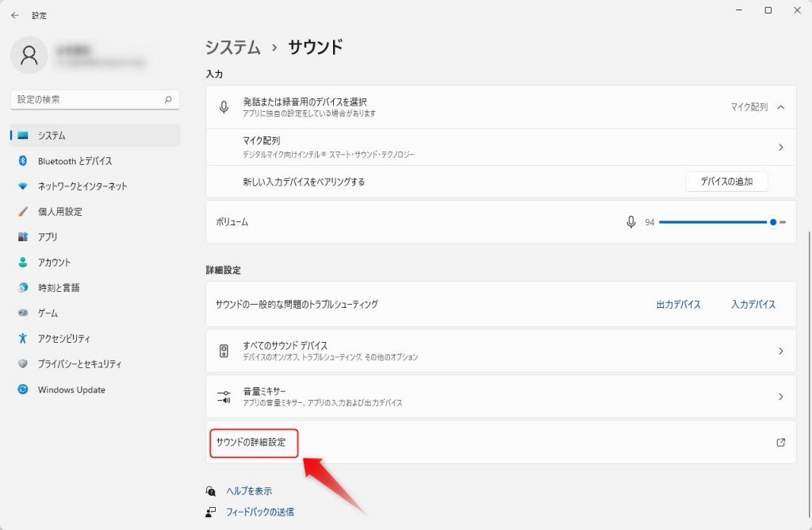Click the microphone icon beside 発話または録音用のデバイスを選択

(224, 107)
